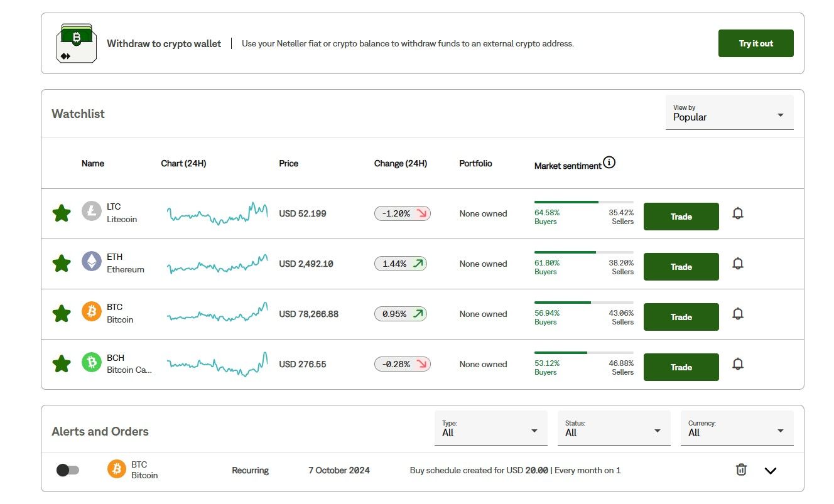The image size is (834, 504).
Task: Trade Ethereum using its Trade button
Action: pos(681,267)
